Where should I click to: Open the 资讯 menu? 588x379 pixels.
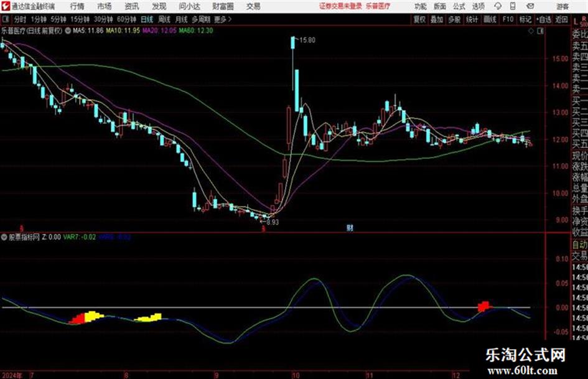click(132, 6)
